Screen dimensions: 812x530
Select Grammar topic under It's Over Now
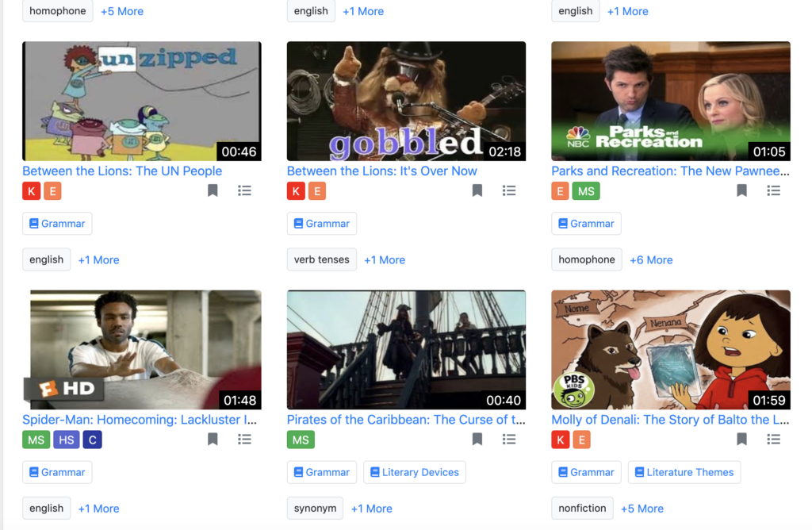coord(322,224)
